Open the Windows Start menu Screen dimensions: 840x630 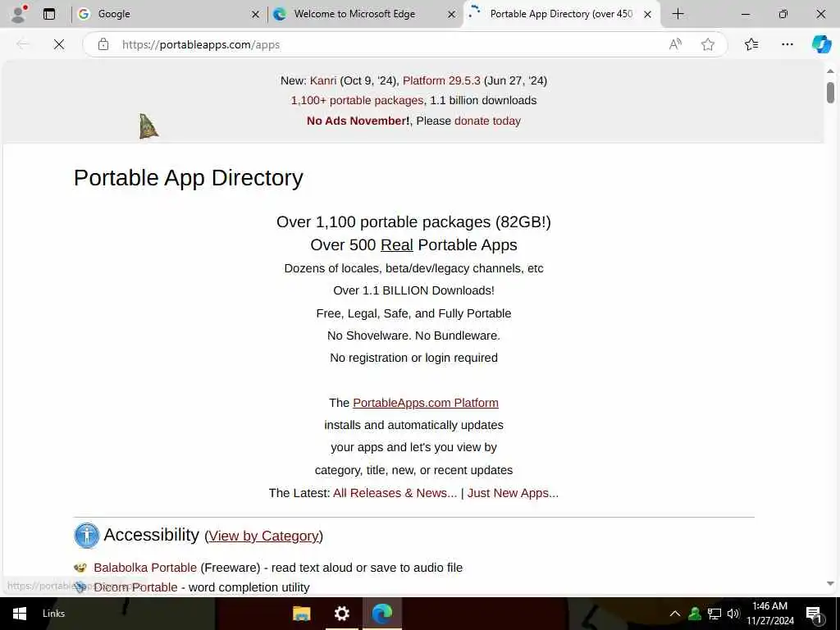pyautogui.click(x=20, y=614)
